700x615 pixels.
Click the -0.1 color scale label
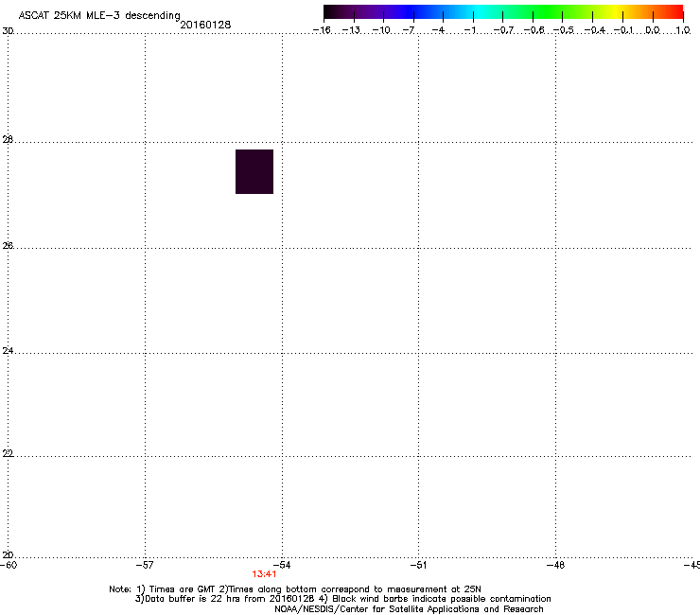(623, 30)
